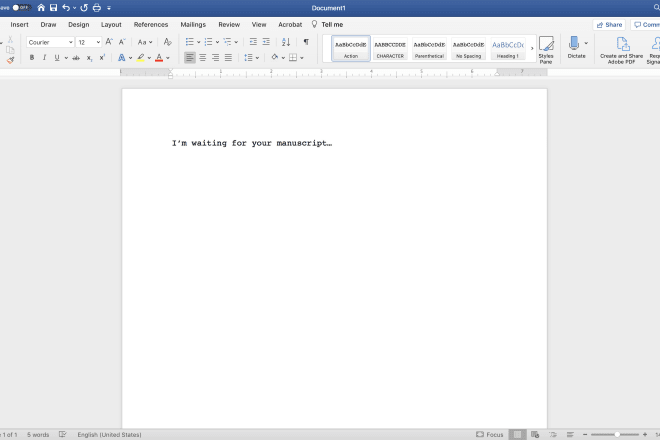Align text right

tap(216, 58)
